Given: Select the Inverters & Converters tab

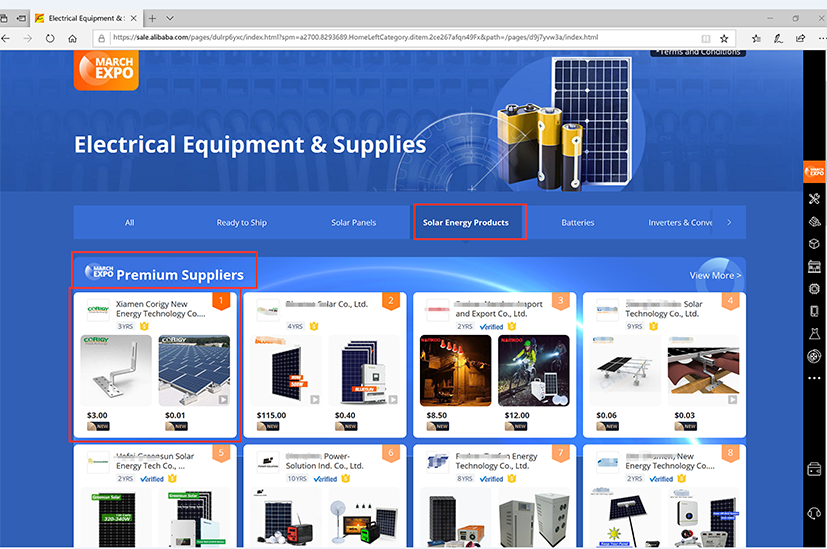Looking at the screenshot, I should coord(680,223).
